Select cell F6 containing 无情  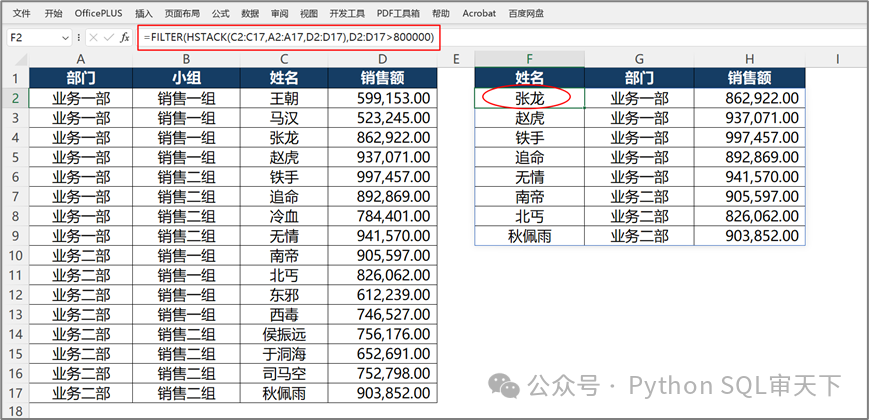[529, 177]
